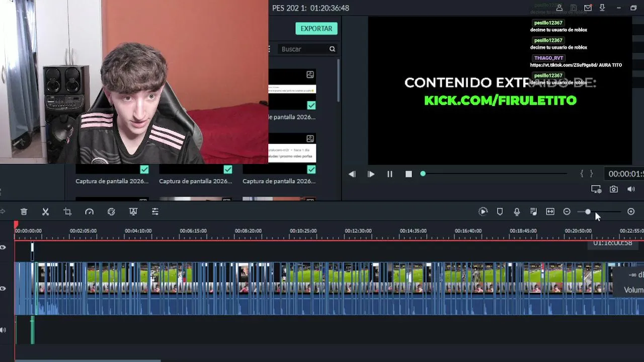Open the green screen tool icon

133,212
